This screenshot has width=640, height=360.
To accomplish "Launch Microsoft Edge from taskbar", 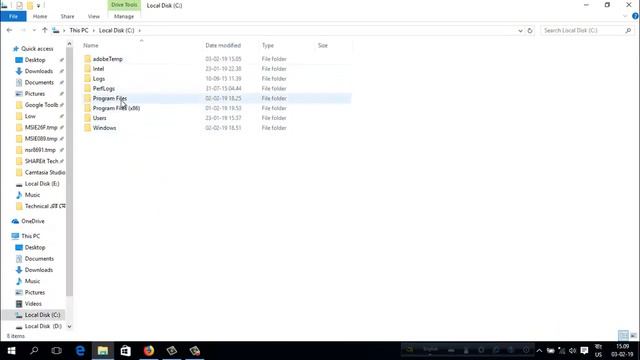I will (80, 351).
